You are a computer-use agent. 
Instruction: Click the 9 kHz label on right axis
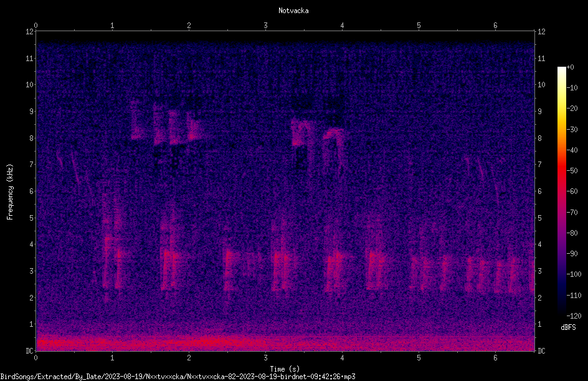point(539,112)
